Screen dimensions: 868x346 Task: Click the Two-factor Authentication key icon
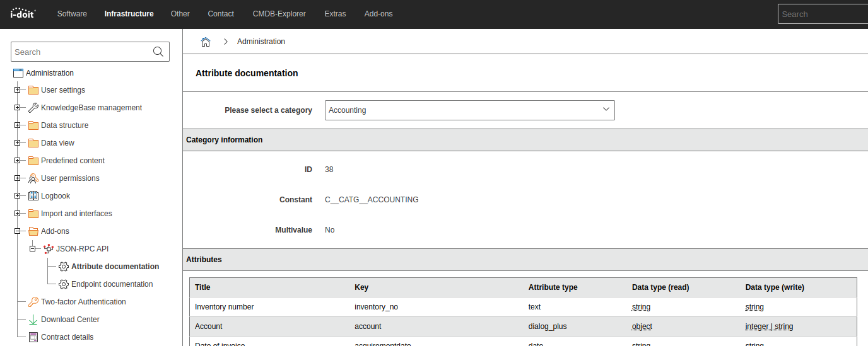pyautogui.click(x=33, y=302)
